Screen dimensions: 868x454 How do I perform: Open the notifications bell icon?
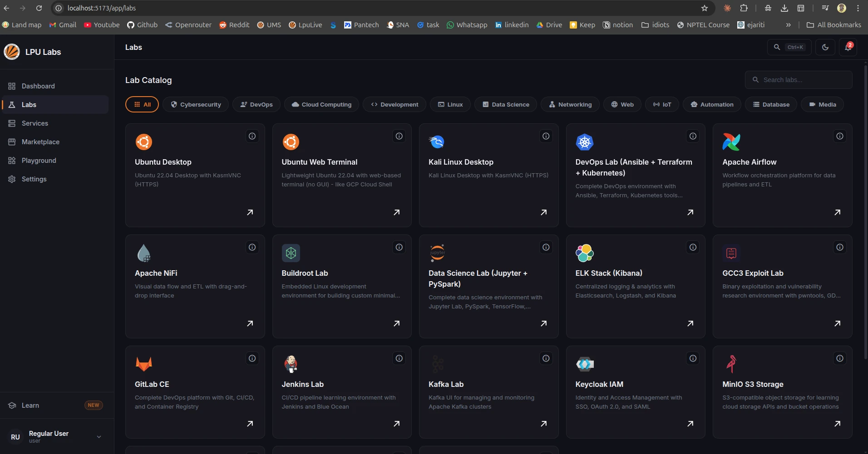point(848,47)
